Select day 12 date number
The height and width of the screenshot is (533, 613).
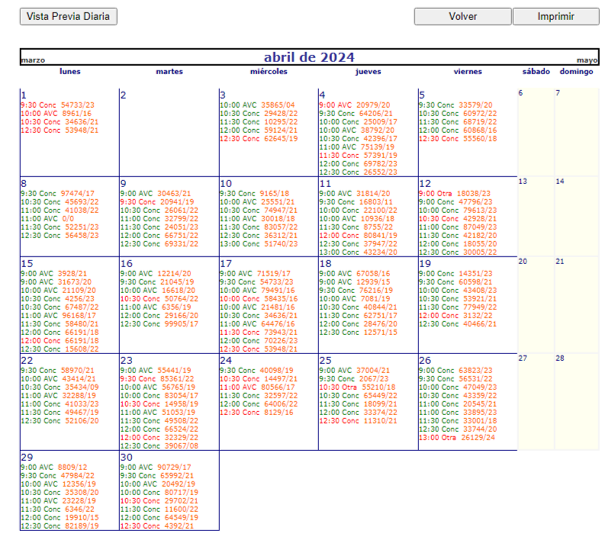coord(425,184)
